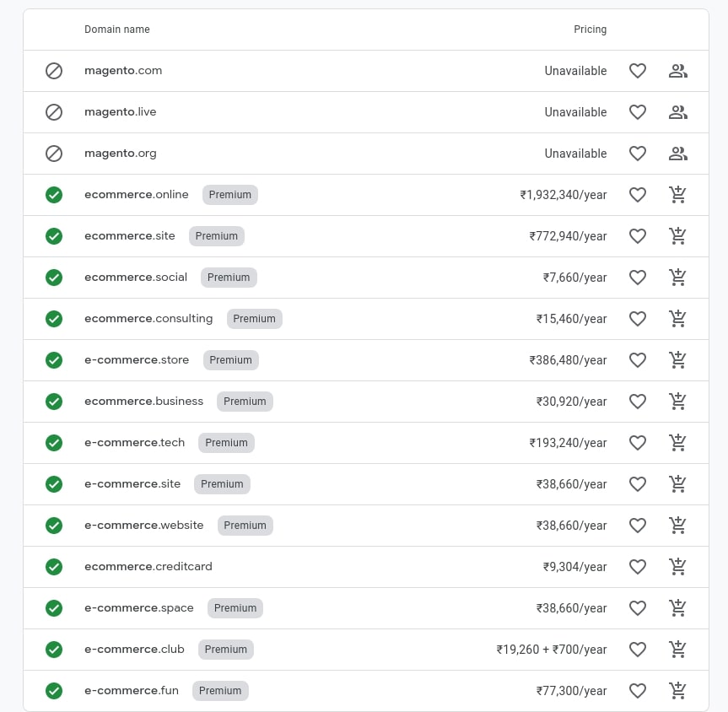Add e-commerce.space to cart
728x712 pixels.
678,608
